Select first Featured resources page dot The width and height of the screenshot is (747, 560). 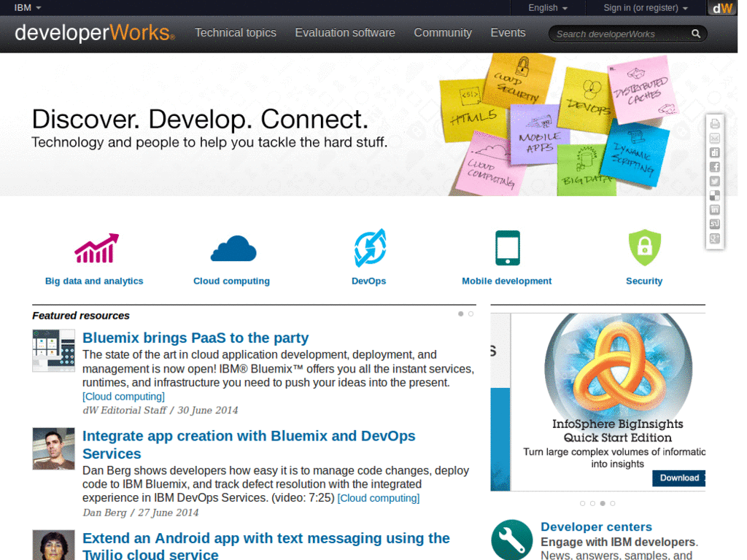pyautogui.click(x=461, y=314)
